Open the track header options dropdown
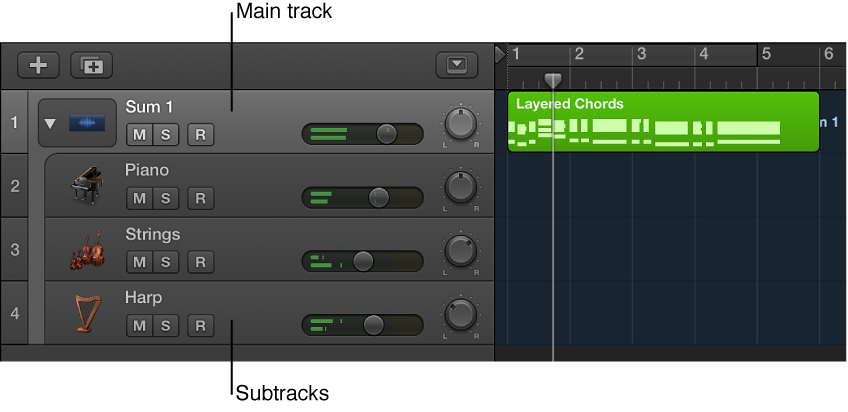848x412 pixels. (457, 65)
